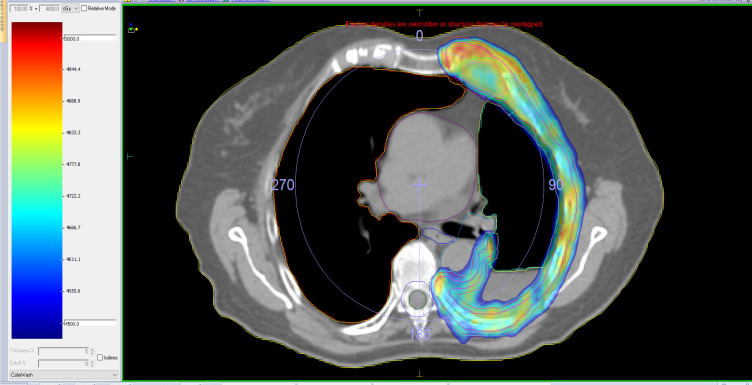Open the cGy dose unit dropdown

click(x=70, y=9)
